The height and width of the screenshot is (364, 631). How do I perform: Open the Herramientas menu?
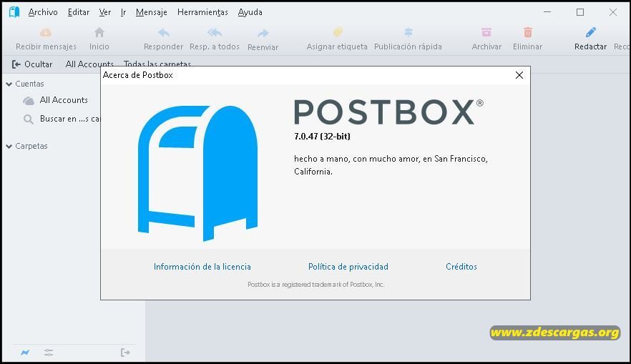click(x=202, y=12)
